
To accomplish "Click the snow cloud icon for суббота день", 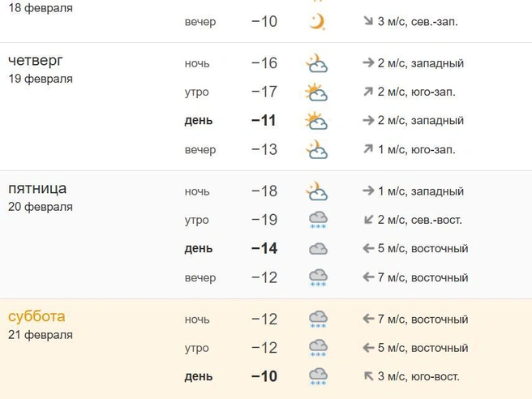I will [318, 376].
